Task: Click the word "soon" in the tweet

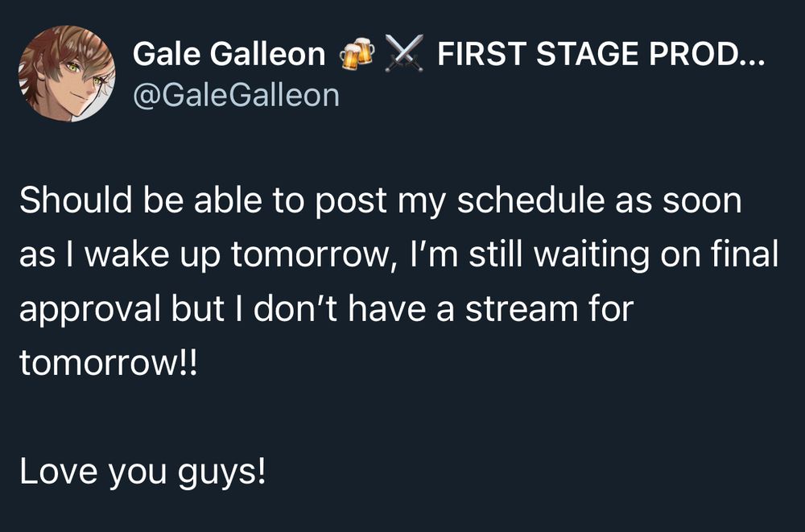Action: (702, 200)
